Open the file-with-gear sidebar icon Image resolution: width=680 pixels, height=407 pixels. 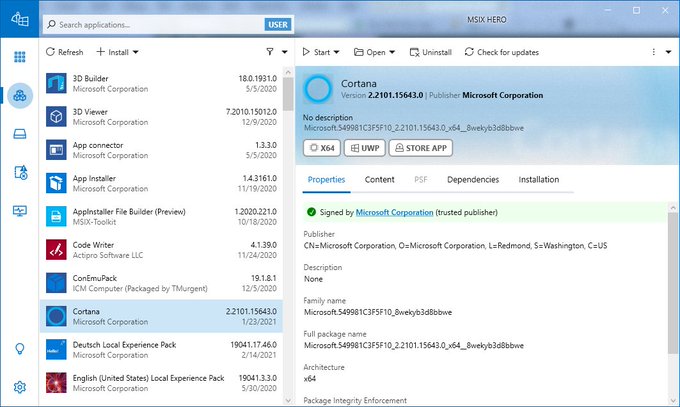pyautogui.click(x=20, y=172)
